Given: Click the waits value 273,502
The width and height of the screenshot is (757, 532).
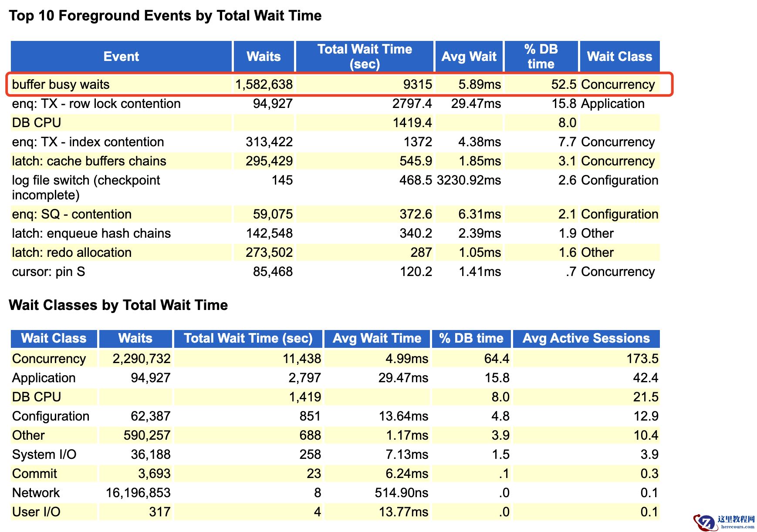Looking at the screenshot, I should (x=269, y=253).
